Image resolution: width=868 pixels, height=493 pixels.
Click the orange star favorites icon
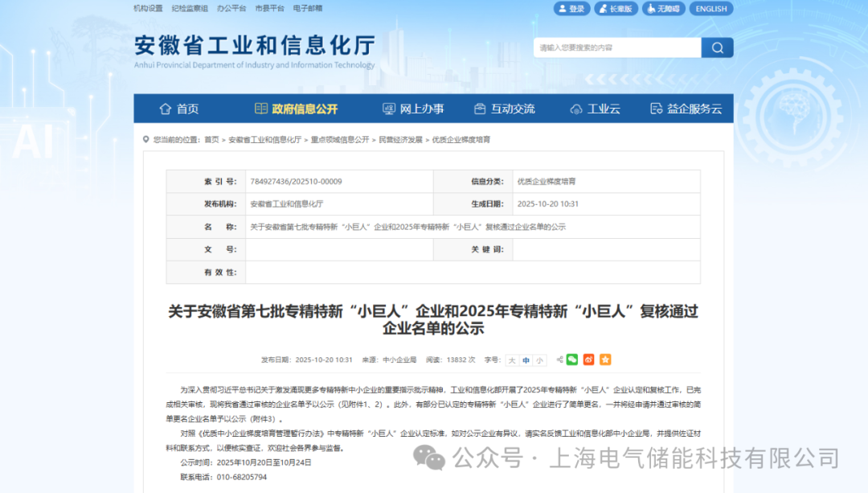click(605, 359)
